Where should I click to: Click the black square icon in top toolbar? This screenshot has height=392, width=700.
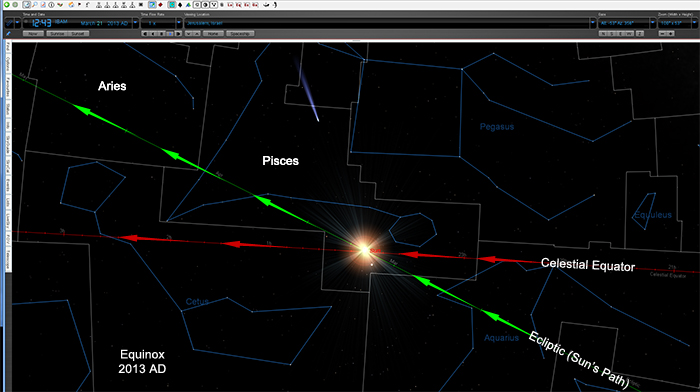coord(141,4)
